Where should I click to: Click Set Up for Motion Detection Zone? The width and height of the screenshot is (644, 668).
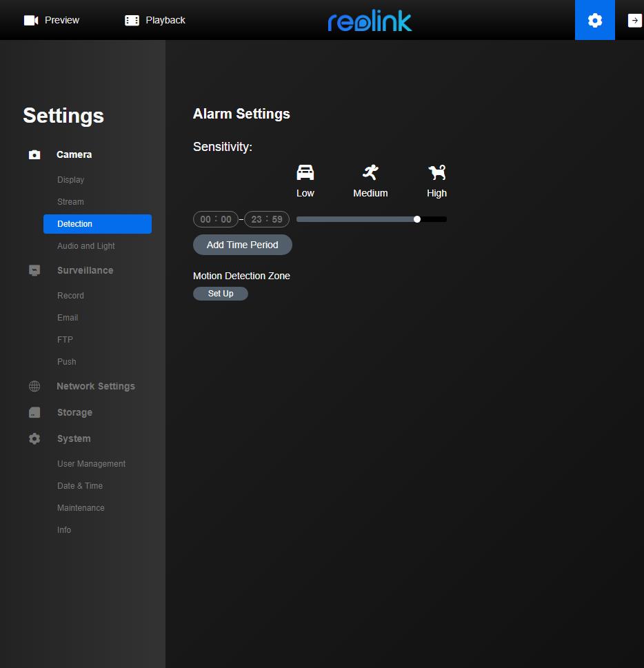pyautogui.click(x=221, y=294)
